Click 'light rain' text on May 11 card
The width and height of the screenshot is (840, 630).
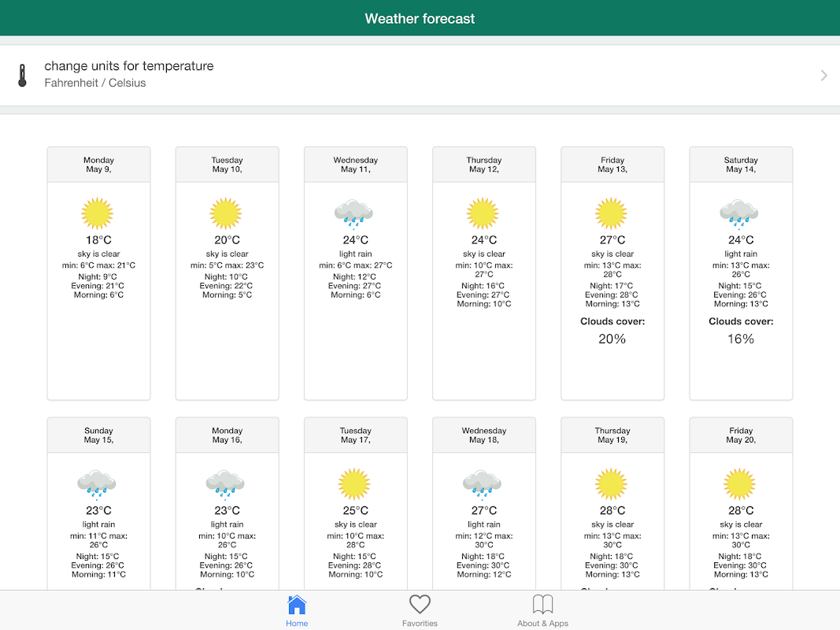tap(355, 254)
